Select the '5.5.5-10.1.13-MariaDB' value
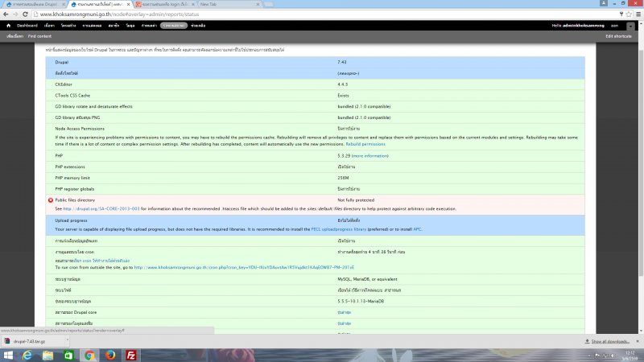Image resolution: width=644 pixels, height=362 pixels. click(x=361, y=301)
